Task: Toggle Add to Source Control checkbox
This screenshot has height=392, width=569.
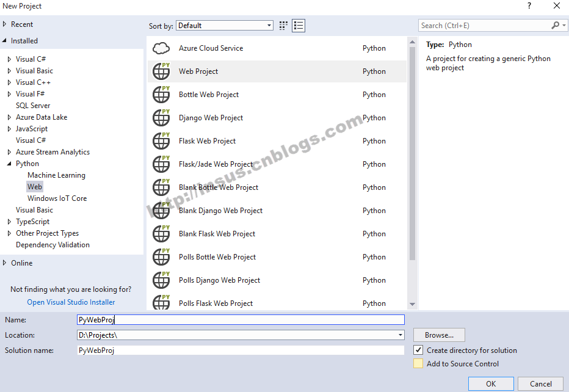Action: click(x=418, y=363)
